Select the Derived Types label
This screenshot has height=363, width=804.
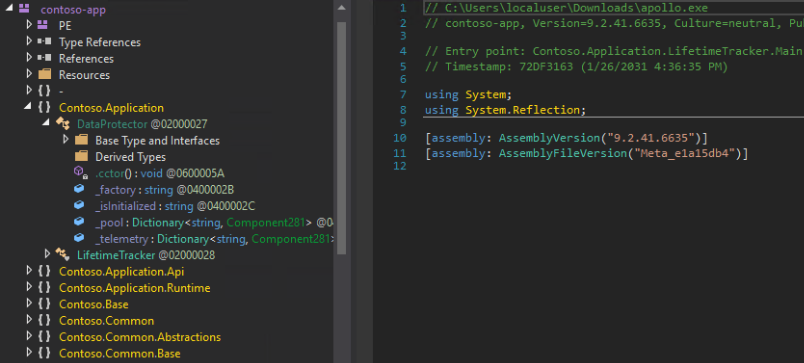[130, 156]
